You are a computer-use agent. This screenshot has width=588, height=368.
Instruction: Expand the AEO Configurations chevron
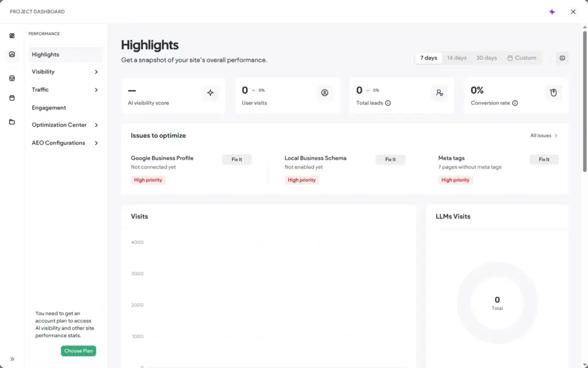[96, 143]
